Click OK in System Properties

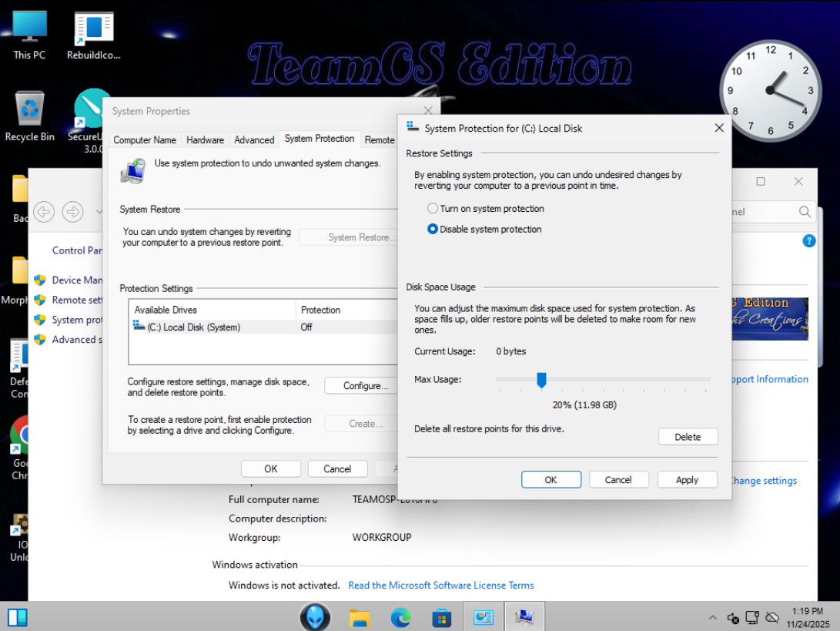click(x=270, y=468)
